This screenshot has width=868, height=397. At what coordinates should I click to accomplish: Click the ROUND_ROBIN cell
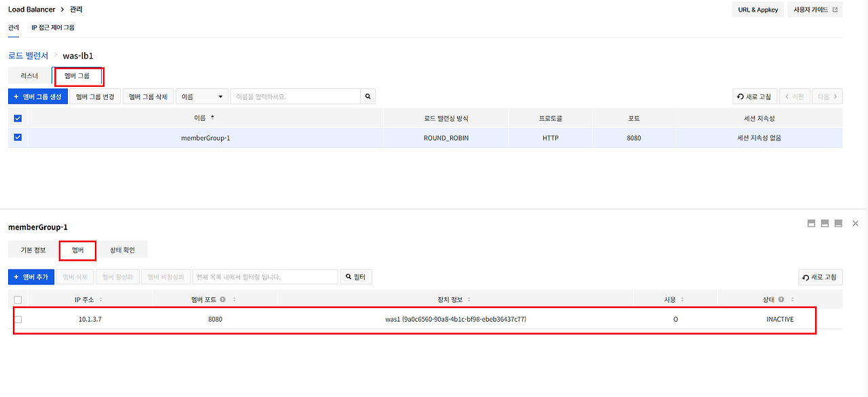[446, 138]
